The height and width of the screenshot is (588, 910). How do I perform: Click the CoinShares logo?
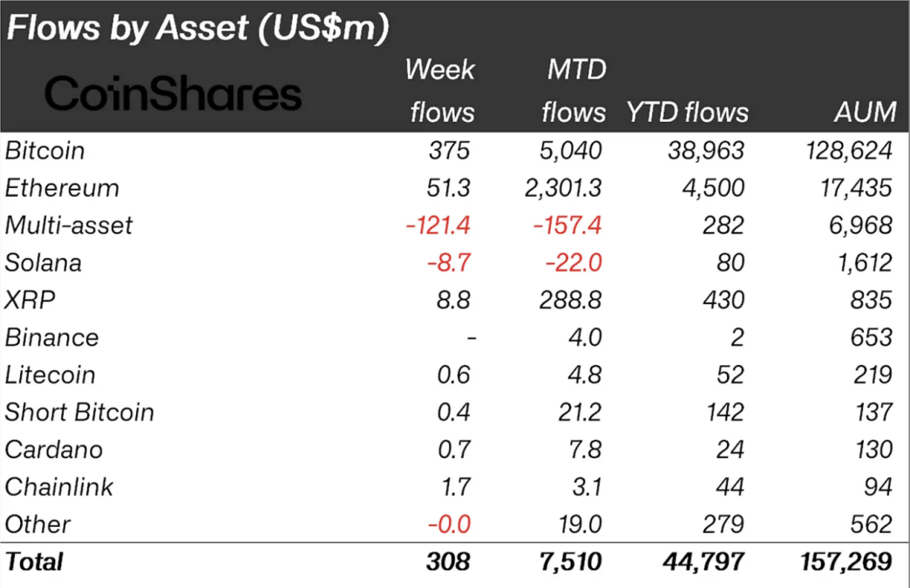coord(173,94)
